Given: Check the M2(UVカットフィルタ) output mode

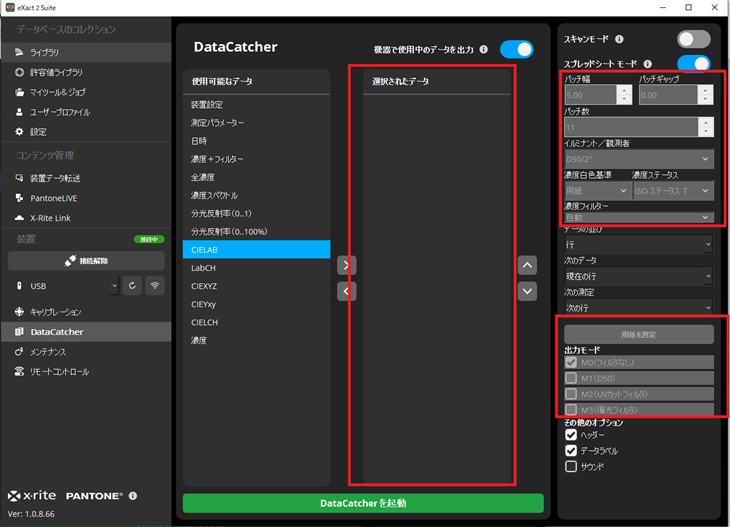Looking at the screenshot, I should click(x=571, y=394).
